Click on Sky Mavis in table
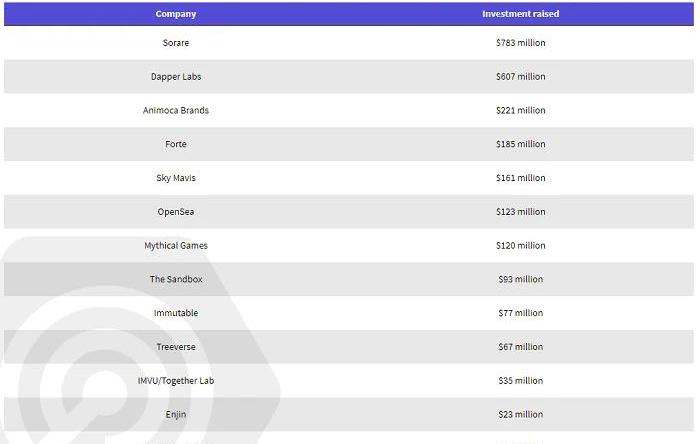 (175, 178)
